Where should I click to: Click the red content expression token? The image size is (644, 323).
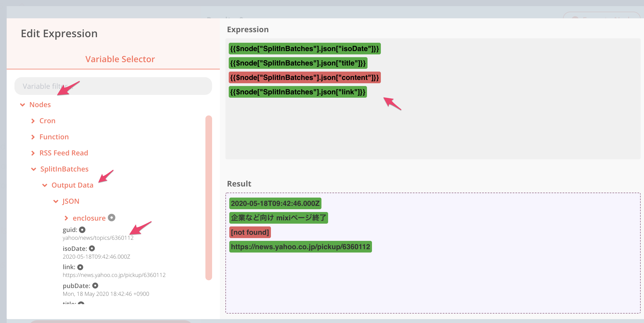[x=305, y=78]
